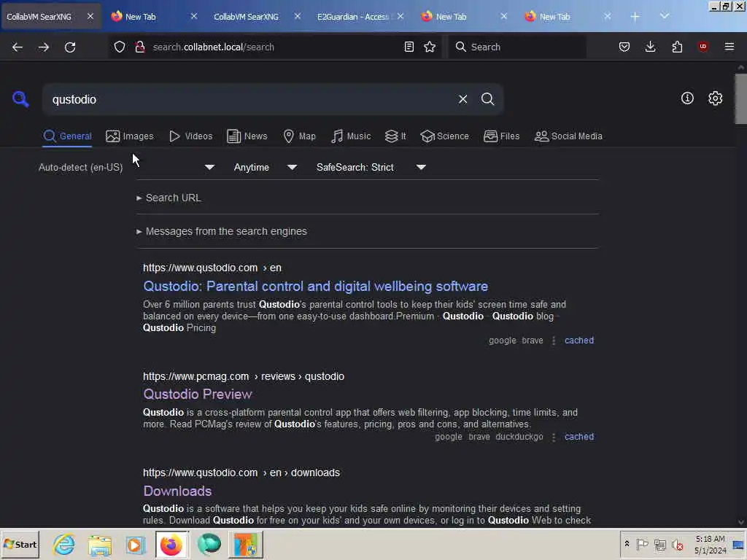Open the Anytime time range dropdown

[266, 167]
